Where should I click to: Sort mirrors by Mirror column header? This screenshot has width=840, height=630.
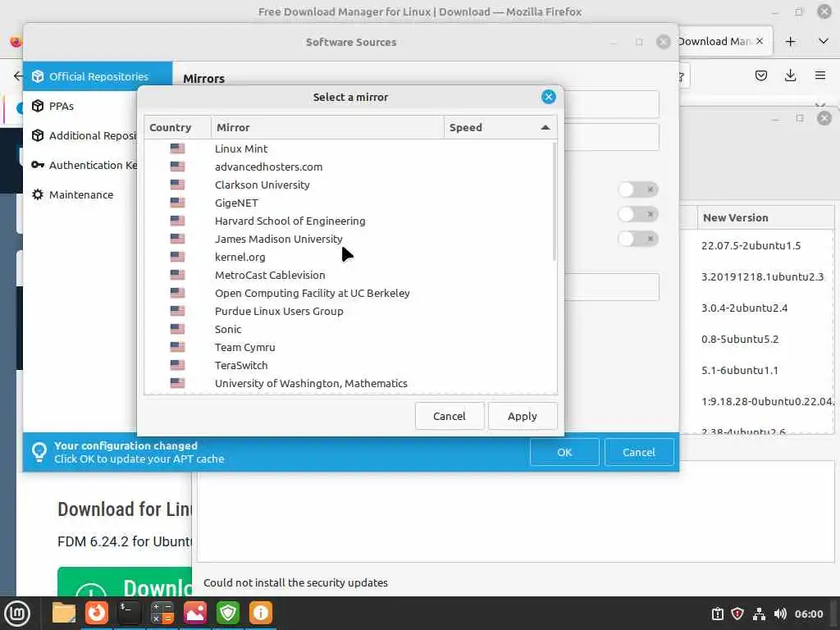tap(327, 127)
